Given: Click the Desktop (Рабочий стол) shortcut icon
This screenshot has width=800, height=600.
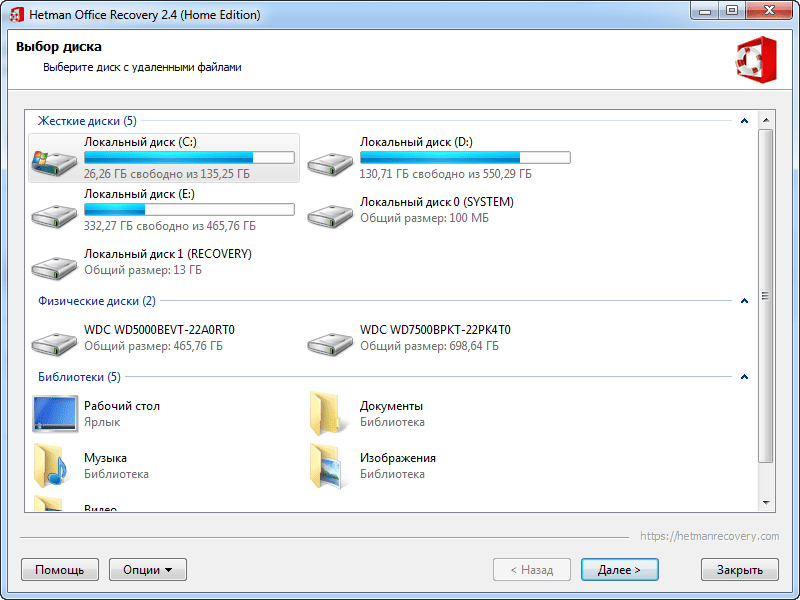Looking at the screenshot, I should [54, 414].
